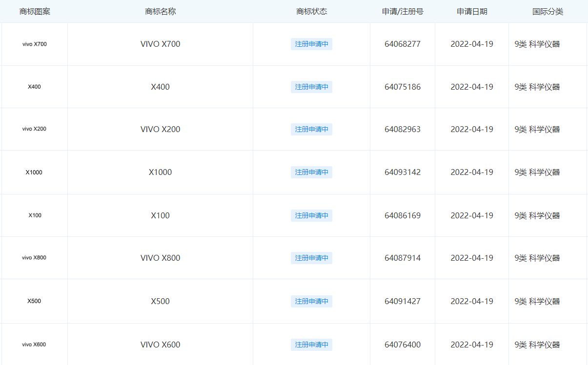The image size is (588, 365).
Task: Click application date in X500 row
Action: pyautogui.click(x=472, y=301)
